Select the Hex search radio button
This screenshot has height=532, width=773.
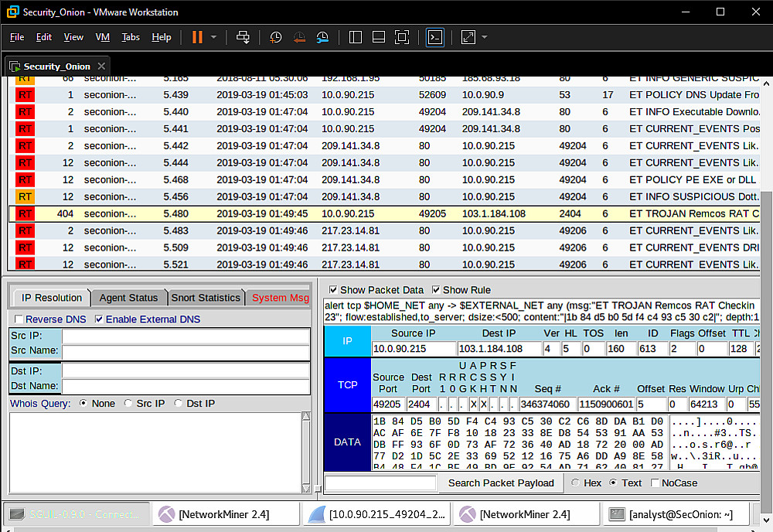575,483
